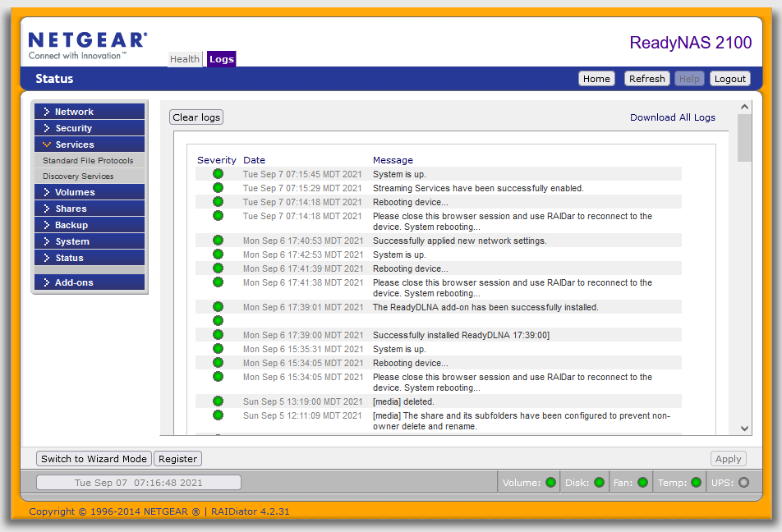This screenshot has height=532, width=782.
Task: Click the log panel scrollbar thumb
Action: point(744,138)
